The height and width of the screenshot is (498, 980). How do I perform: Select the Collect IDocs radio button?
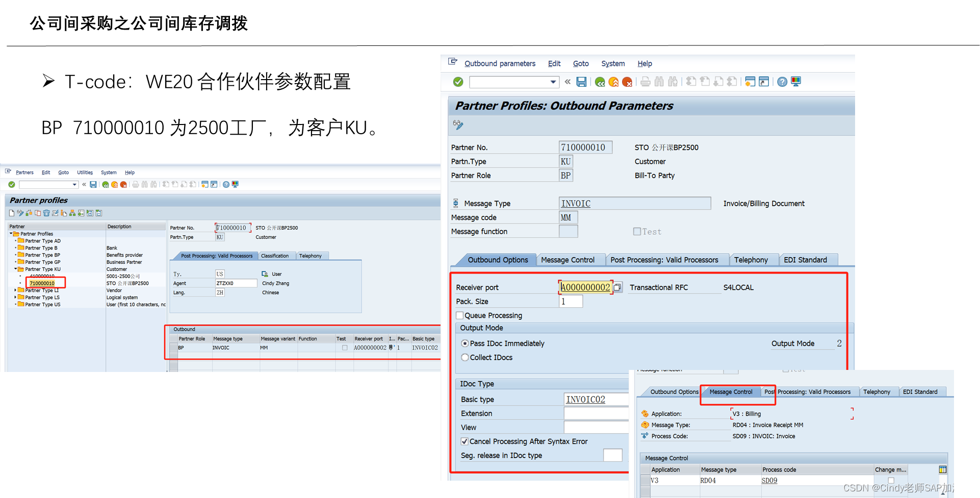465,357
